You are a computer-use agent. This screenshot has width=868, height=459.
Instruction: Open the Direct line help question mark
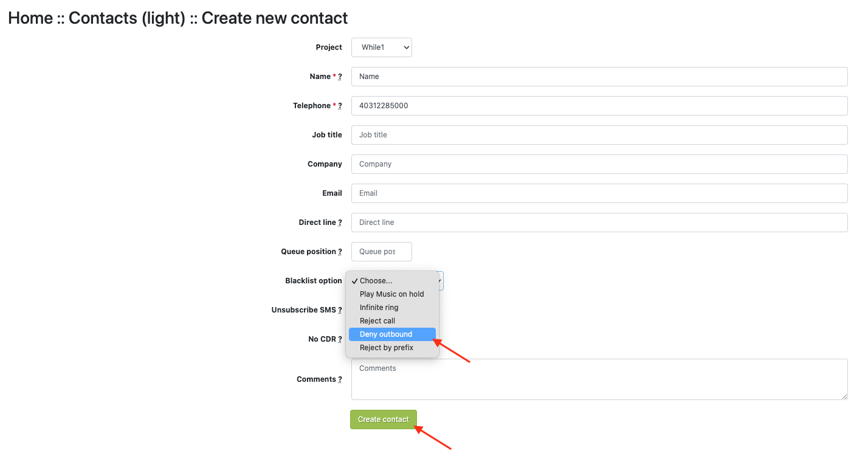tap(340, 223)
